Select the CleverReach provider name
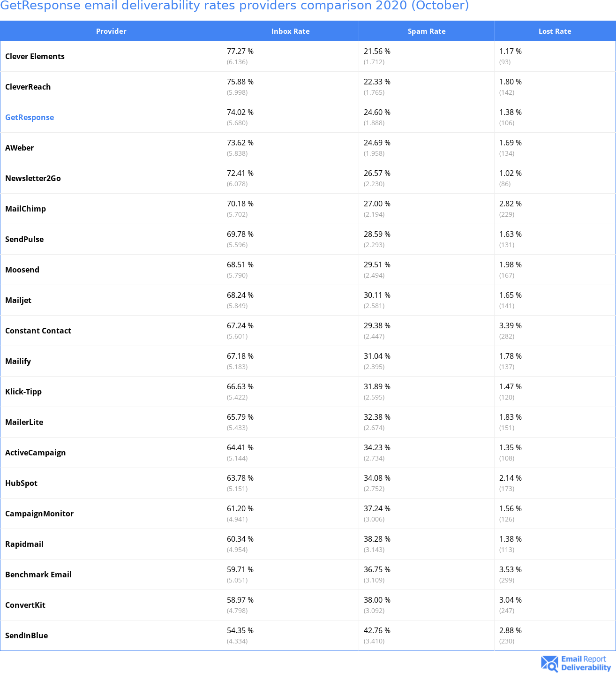Image resolution: width=616 pixels, height=673 pixels. 28,87
